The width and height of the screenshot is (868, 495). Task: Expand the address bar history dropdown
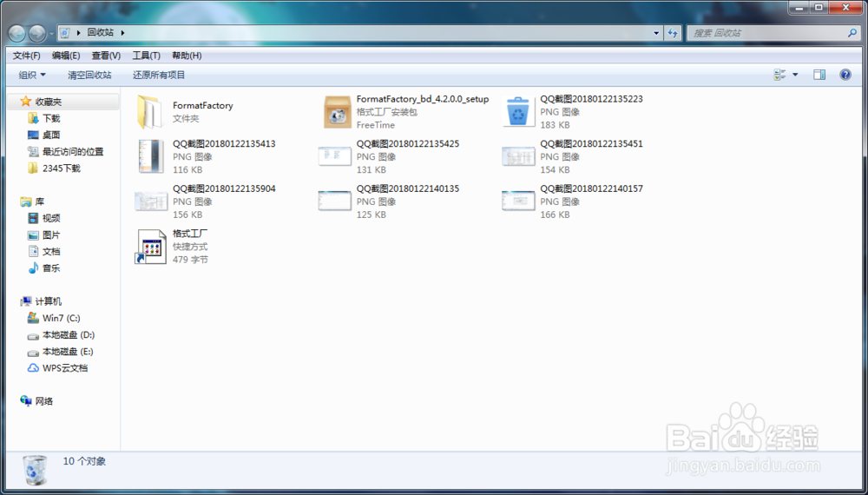656,33
